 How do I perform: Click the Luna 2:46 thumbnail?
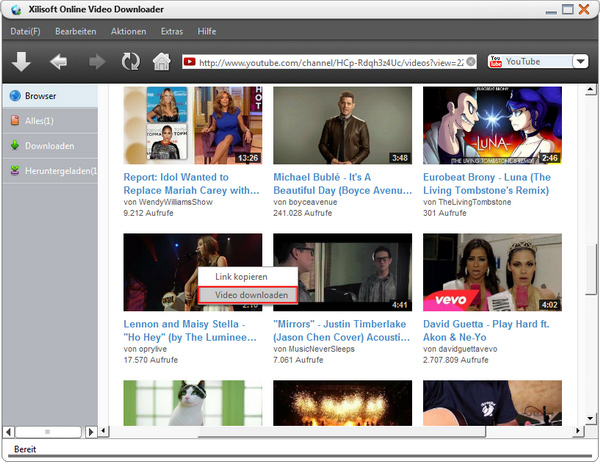point(492,125)
